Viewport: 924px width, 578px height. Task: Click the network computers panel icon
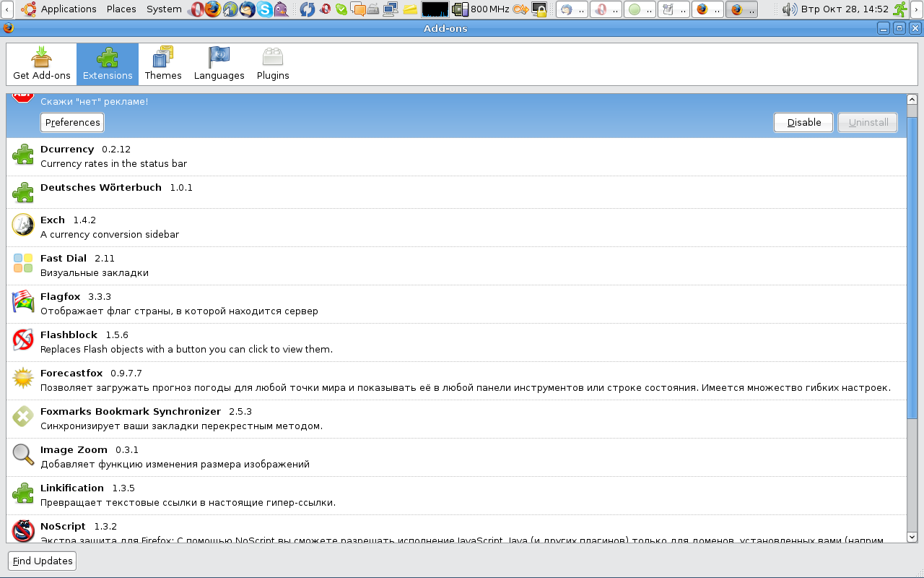[391, 9]
